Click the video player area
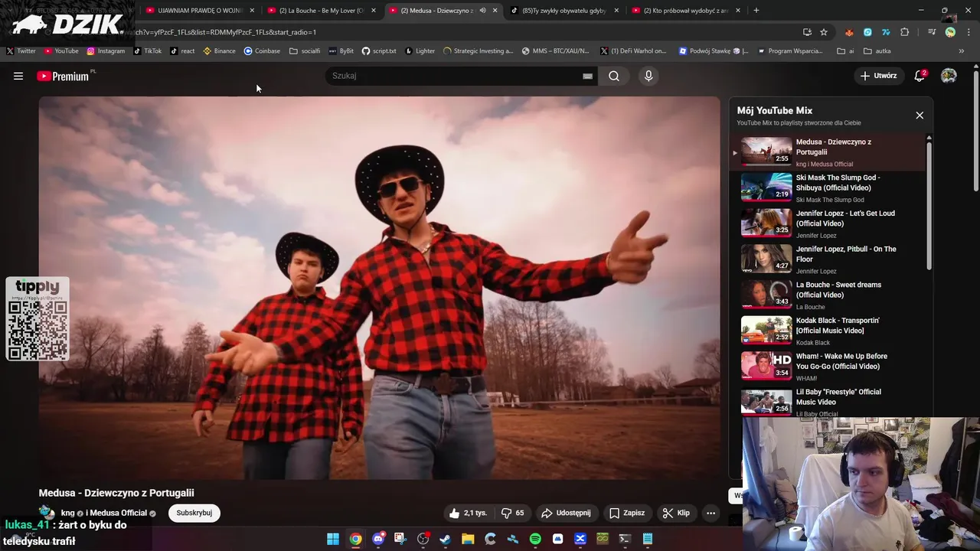The height and width of the screenshot is (551, 980). (x=380, y=288)
